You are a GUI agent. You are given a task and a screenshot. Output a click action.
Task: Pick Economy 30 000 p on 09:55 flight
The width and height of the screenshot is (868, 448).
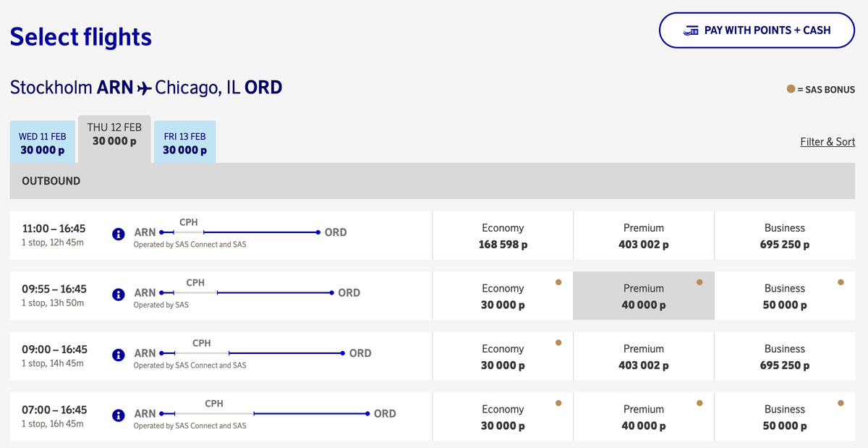tap(503, 296)
